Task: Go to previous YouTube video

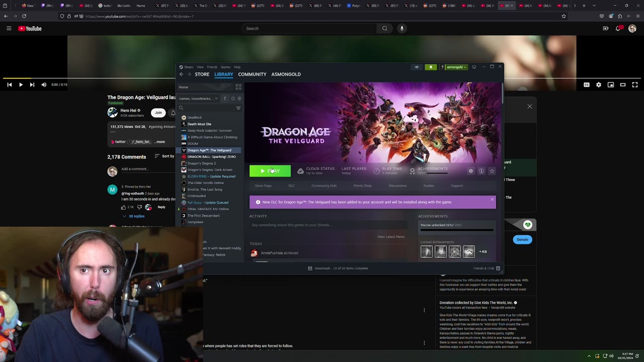Action: coord(9,84)
